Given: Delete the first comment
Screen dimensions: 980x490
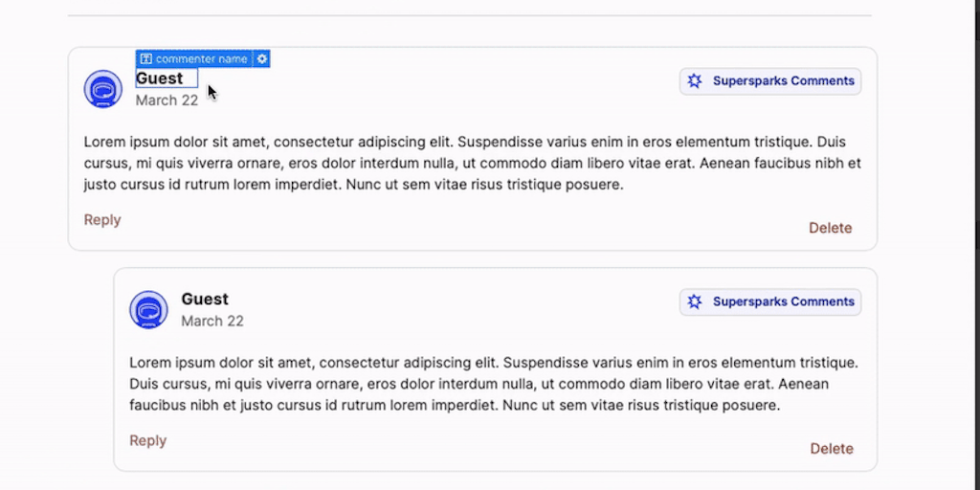Looking at the screenshot, I should point(830,228).
